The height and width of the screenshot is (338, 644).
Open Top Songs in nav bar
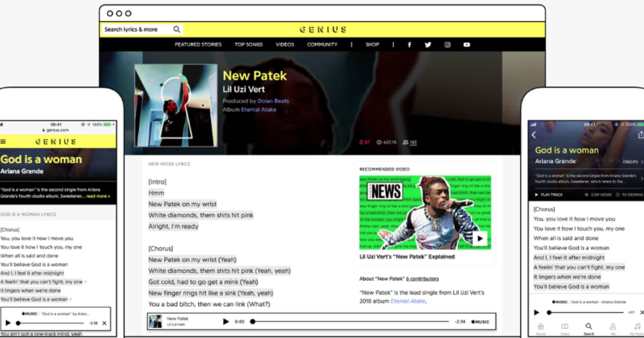click(x=249, y=45)
